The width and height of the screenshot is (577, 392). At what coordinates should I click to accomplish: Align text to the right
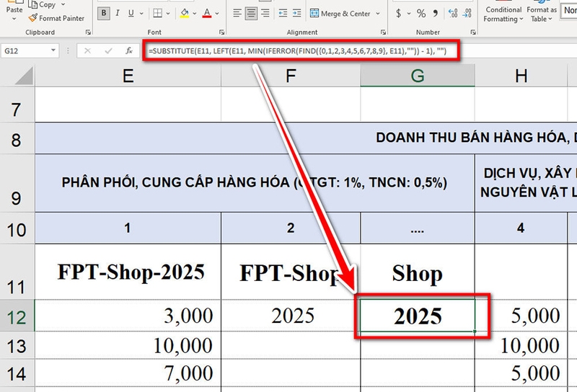[x=265, y=14]
